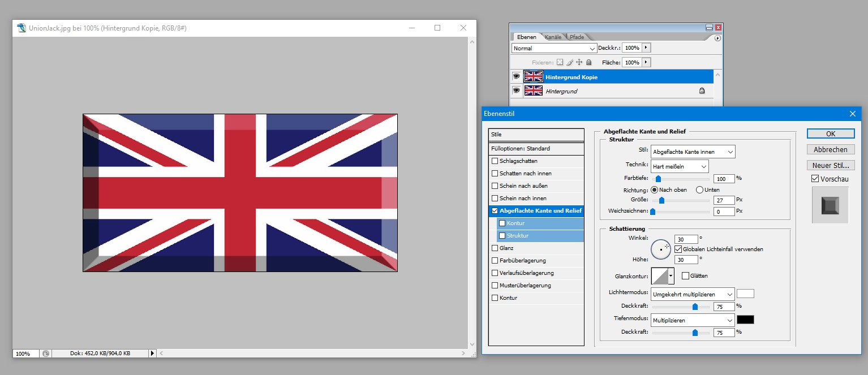Click the Abbrechen button
The width and height of the screenshot is (868, 375).
tap(830, 150)
